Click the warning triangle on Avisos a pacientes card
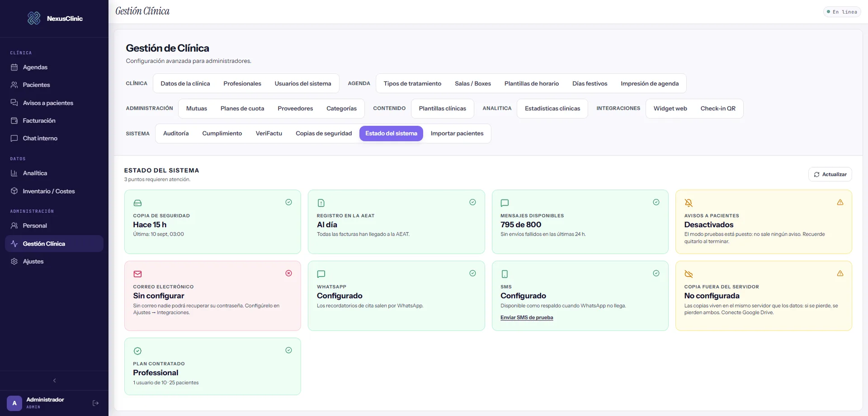This screenshot has height=416, width=868. [x=840, y=202]
